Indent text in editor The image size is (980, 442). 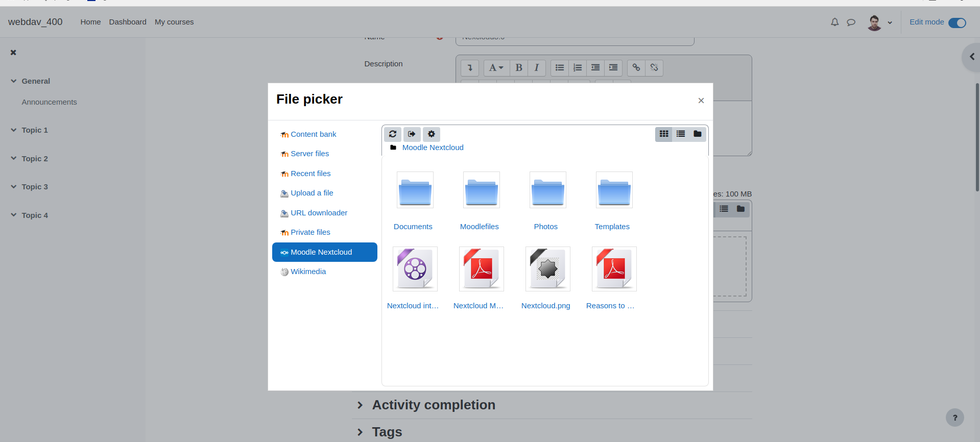coord(613,67)
